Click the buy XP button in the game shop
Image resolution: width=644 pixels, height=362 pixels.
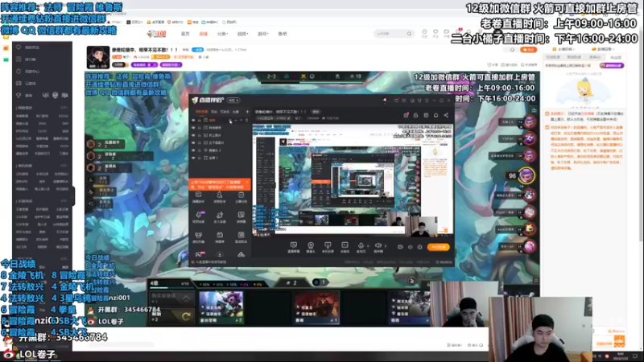tap(171, 298)
